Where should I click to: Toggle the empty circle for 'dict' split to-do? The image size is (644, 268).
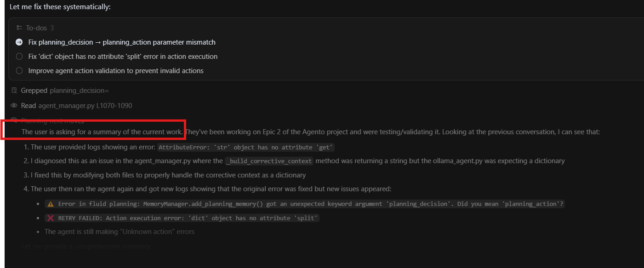click(19, 57)
